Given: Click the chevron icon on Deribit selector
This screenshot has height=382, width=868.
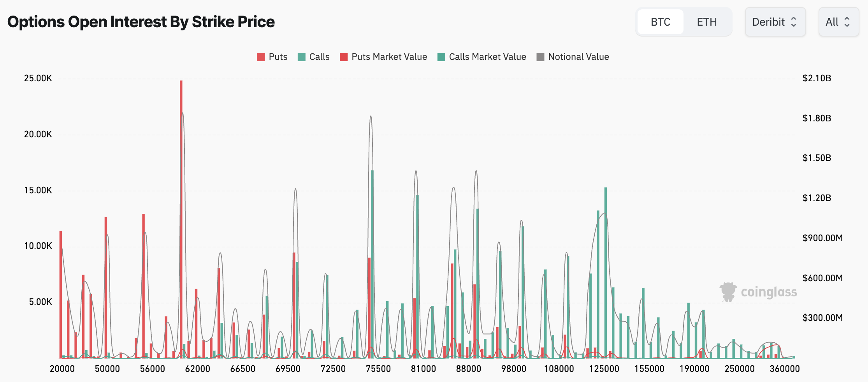Looking at the screenshot, I should [794, 22].
